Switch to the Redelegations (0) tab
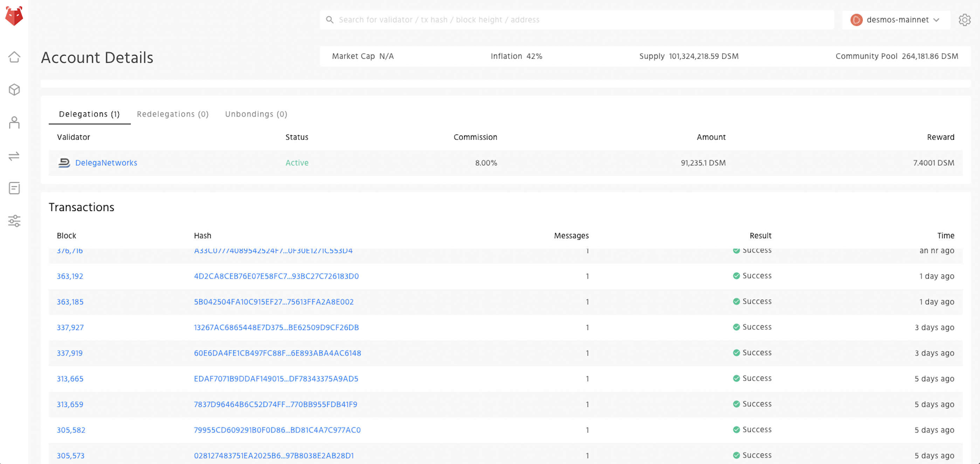Screen dimensions: 980x464 173,114
